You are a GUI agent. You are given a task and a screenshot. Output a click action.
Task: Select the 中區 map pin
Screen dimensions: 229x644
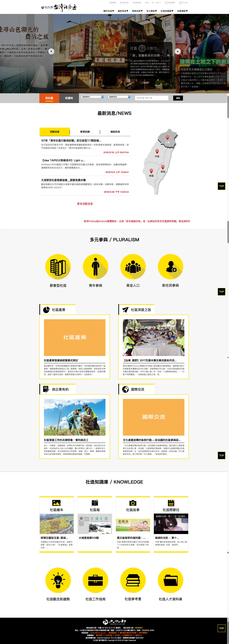pos(157,151)
